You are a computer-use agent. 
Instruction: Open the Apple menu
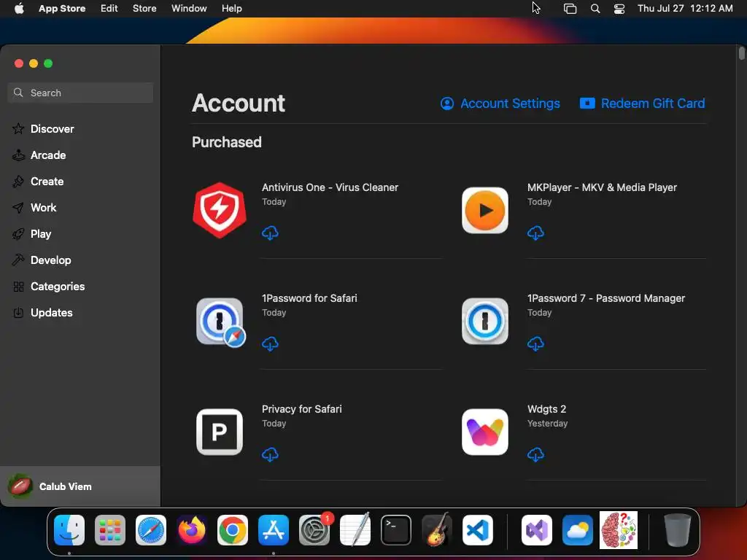coord(19,8)
